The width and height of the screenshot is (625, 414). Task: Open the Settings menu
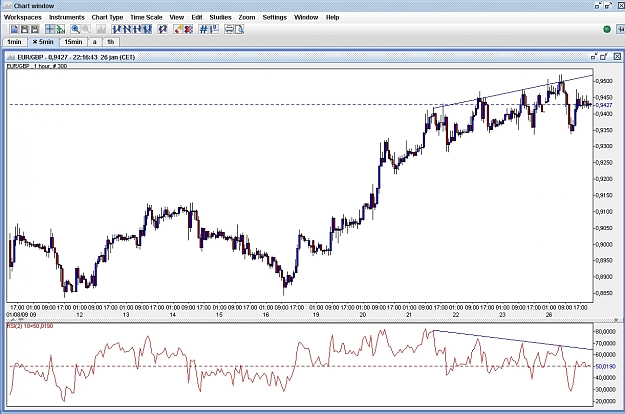275,17
